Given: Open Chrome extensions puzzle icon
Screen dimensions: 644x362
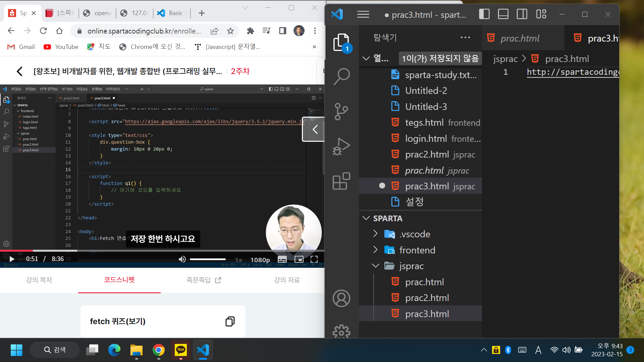Looking at the screenshot, I should point(250,31).
